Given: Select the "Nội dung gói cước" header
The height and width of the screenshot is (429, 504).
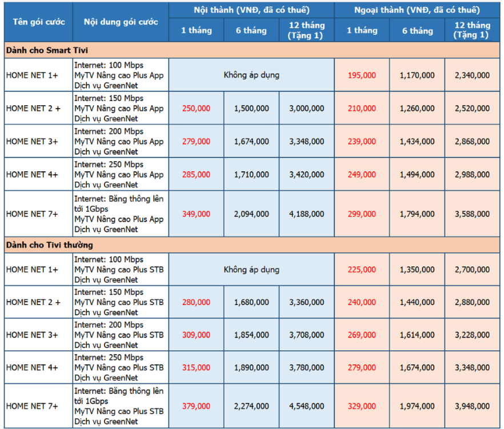Looking at the screenshot, I should pos(121,22).
